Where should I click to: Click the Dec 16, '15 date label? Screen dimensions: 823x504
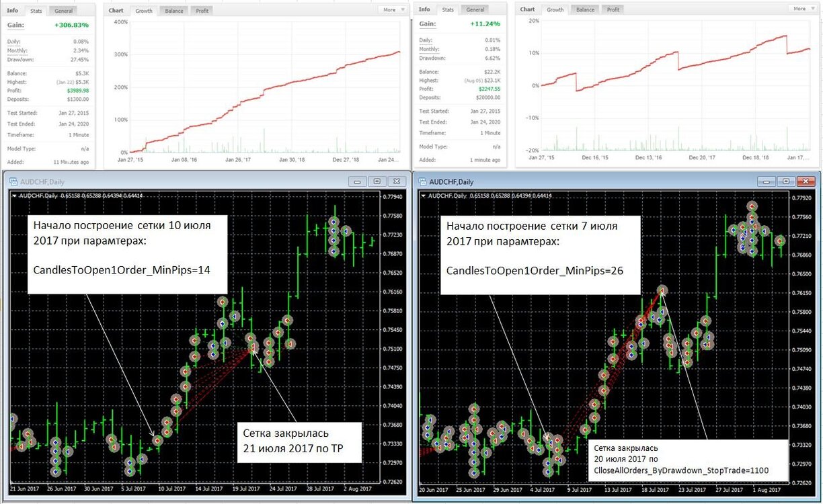(595, 157)
